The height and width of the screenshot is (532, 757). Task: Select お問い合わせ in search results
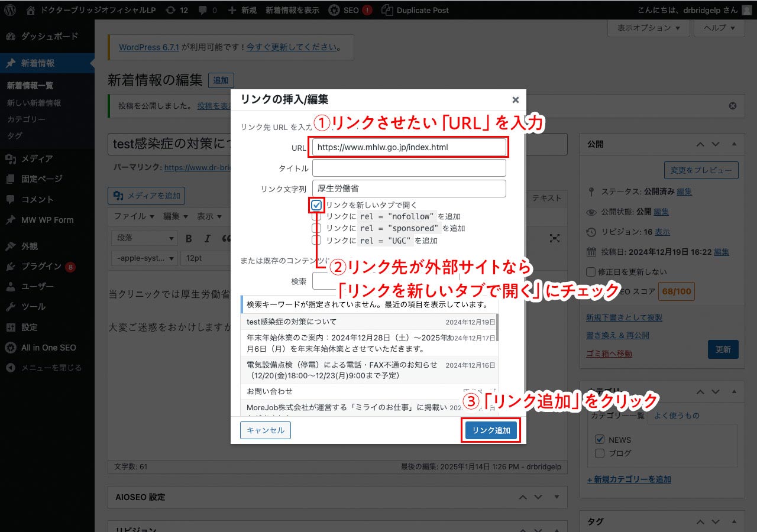369,391
